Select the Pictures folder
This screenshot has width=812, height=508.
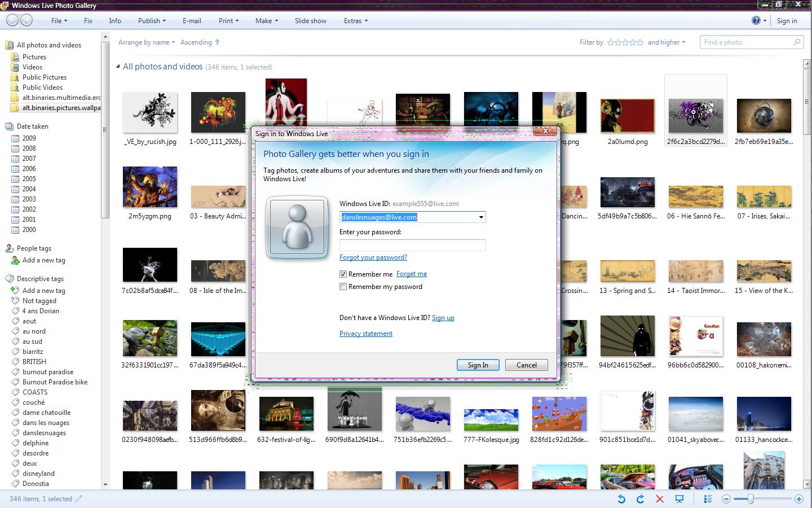34,57
